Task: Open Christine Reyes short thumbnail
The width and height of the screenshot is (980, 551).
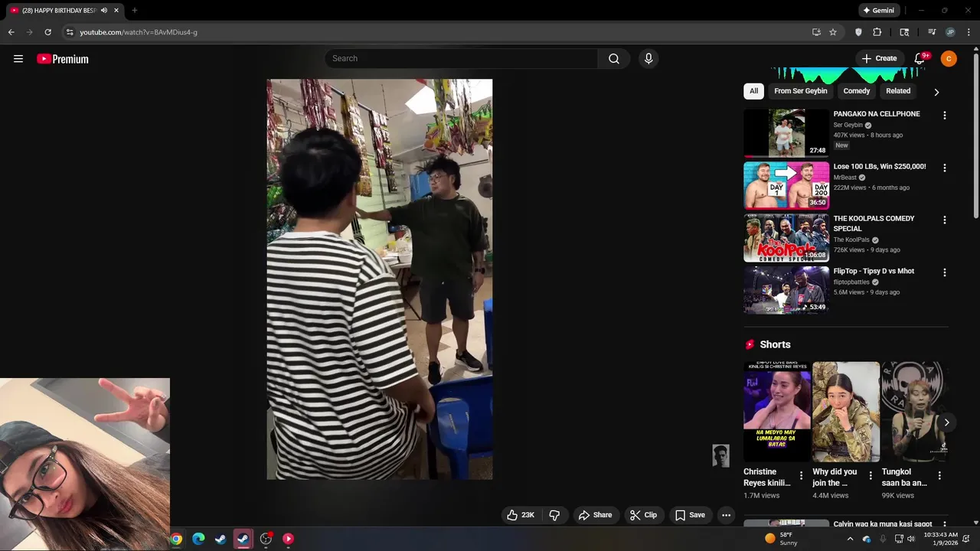Action: pos(777,412)
